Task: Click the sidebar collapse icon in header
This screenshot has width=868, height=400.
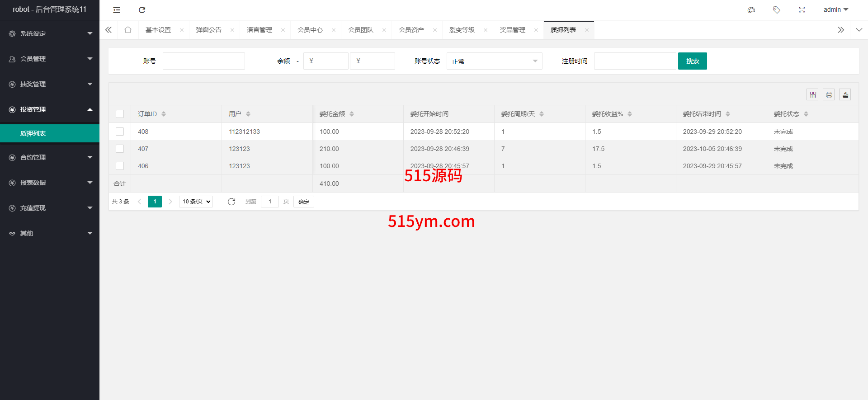Action: (x=117, y=10)
